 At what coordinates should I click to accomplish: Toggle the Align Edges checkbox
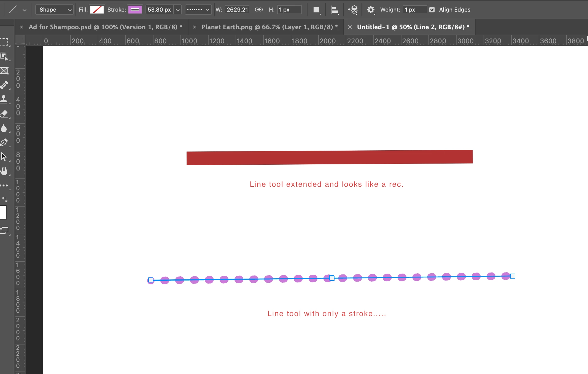(x=432, y=10)
